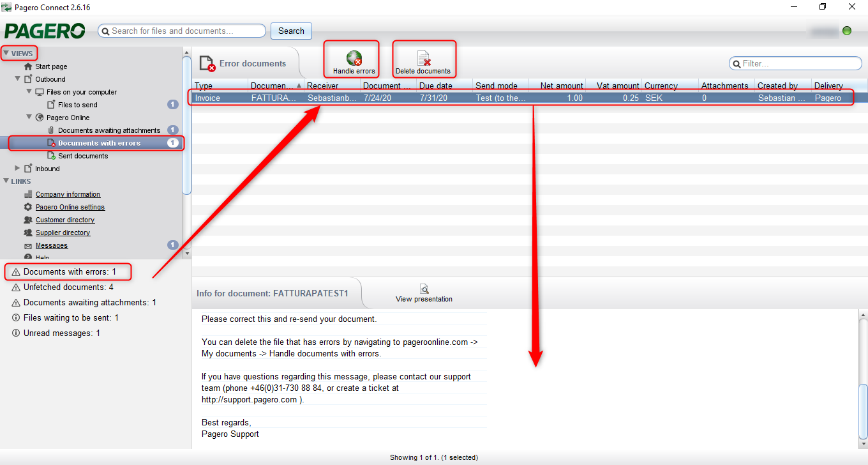Screen dimensions: 868x465
Task: Click the View presentation magnifier icon
Action: point(424,289)
